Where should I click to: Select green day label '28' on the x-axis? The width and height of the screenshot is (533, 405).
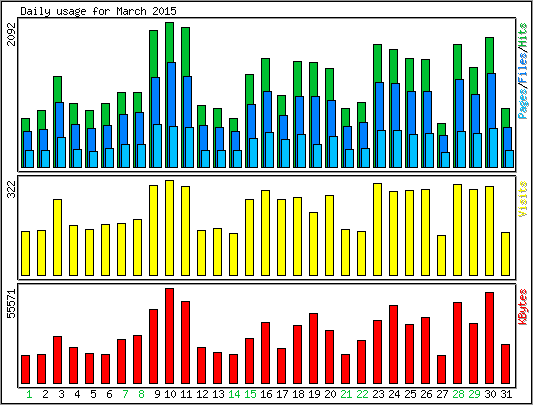pos(458,394)
